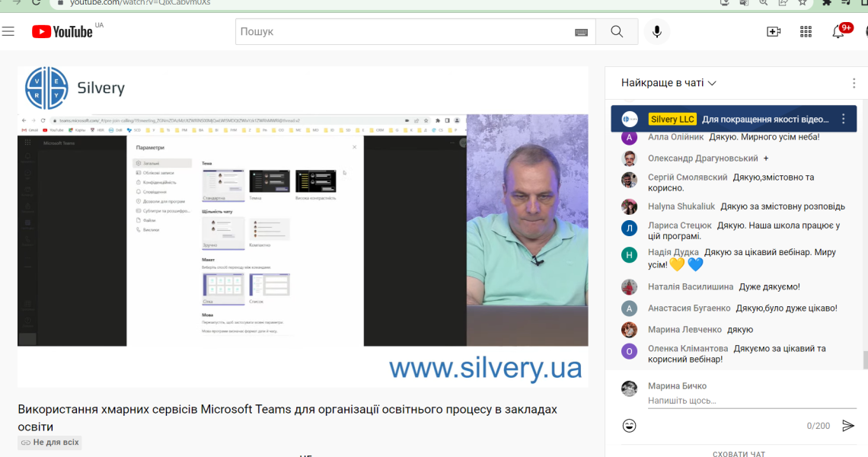In the video, close the Параметри dialog X
This screenshot has width=868, height=457.
[354, 147]
